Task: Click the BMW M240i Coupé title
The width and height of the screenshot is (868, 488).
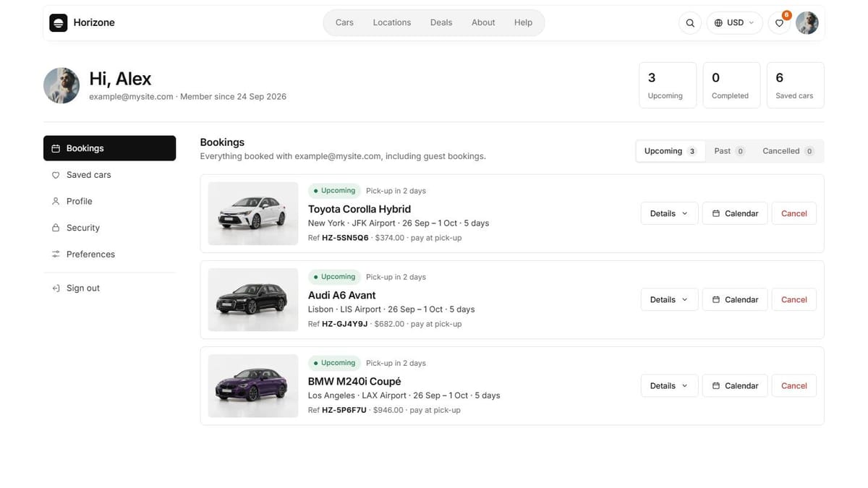Action: 354,381
